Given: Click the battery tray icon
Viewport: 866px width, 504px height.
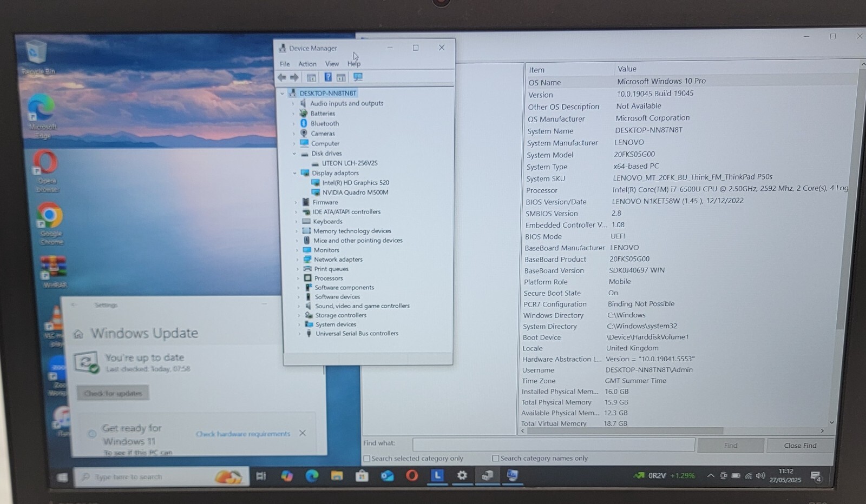Looking at the screenshot, I should [x=736, y=476].
